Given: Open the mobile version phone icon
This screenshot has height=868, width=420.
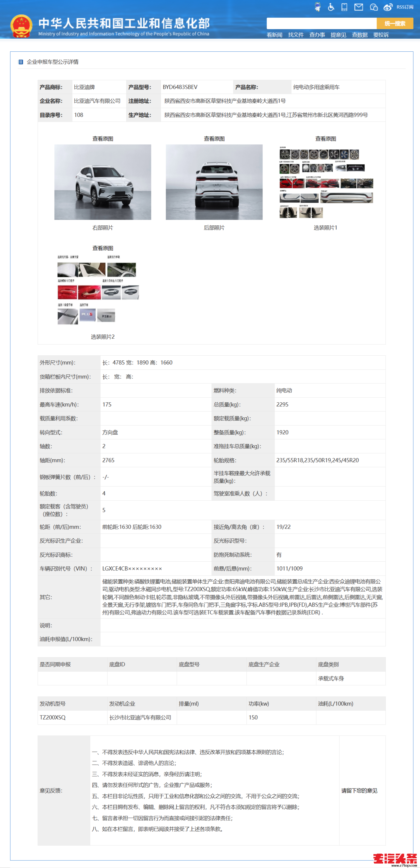Looking at the screenshot, I should [344, 7].
